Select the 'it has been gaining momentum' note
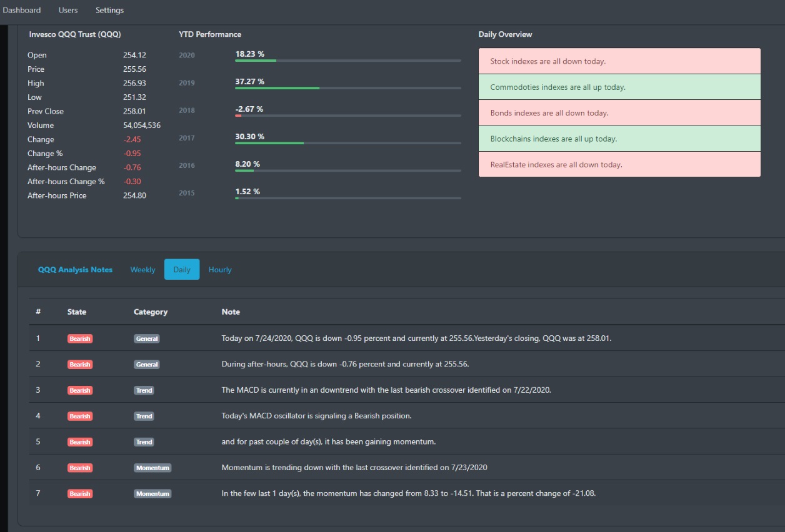Viewport: 785px width, 532px height. [x=329, y=442]
